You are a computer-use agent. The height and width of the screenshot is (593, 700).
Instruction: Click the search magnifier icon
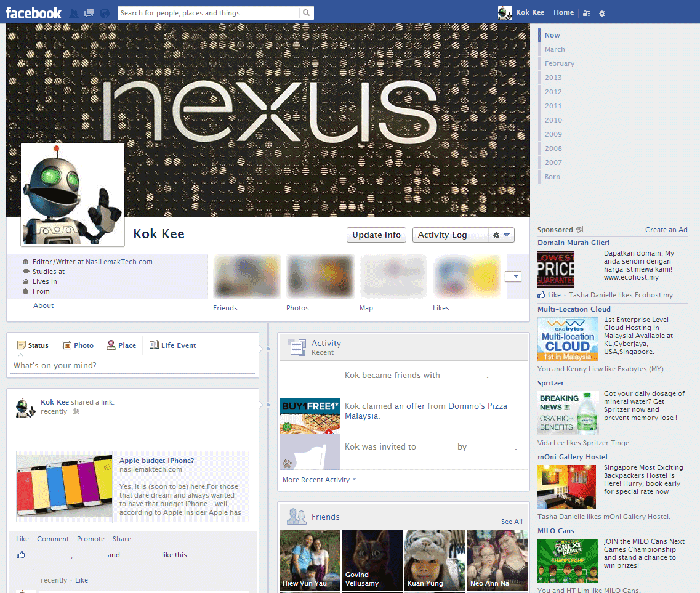click(306, 12)
